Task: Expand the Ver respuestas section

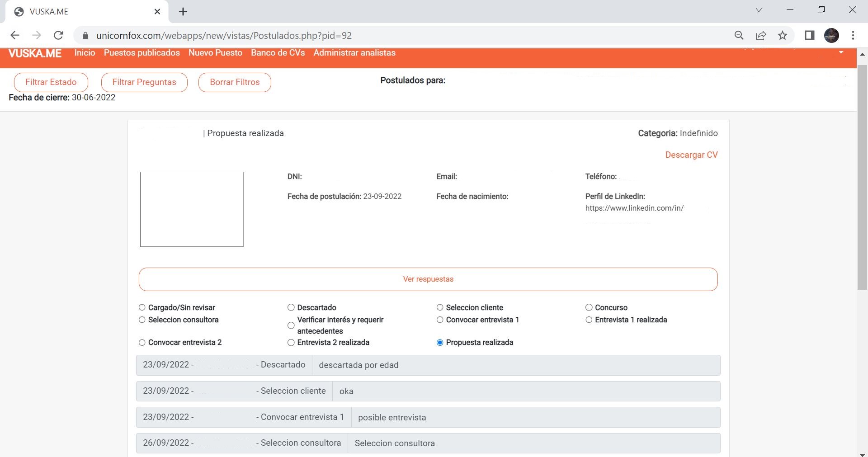Action: [428, 279]
